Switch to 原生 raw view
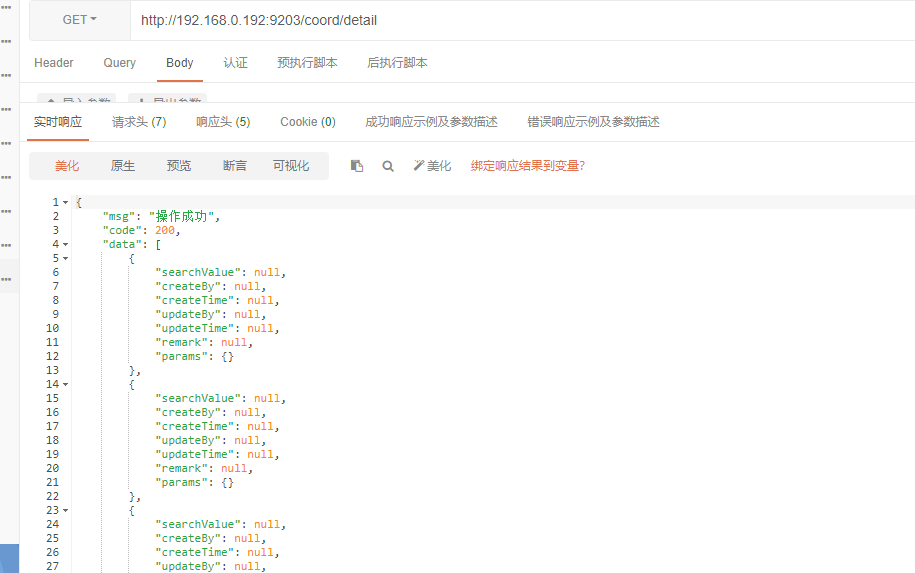915x573 pixels. (123, 166)
